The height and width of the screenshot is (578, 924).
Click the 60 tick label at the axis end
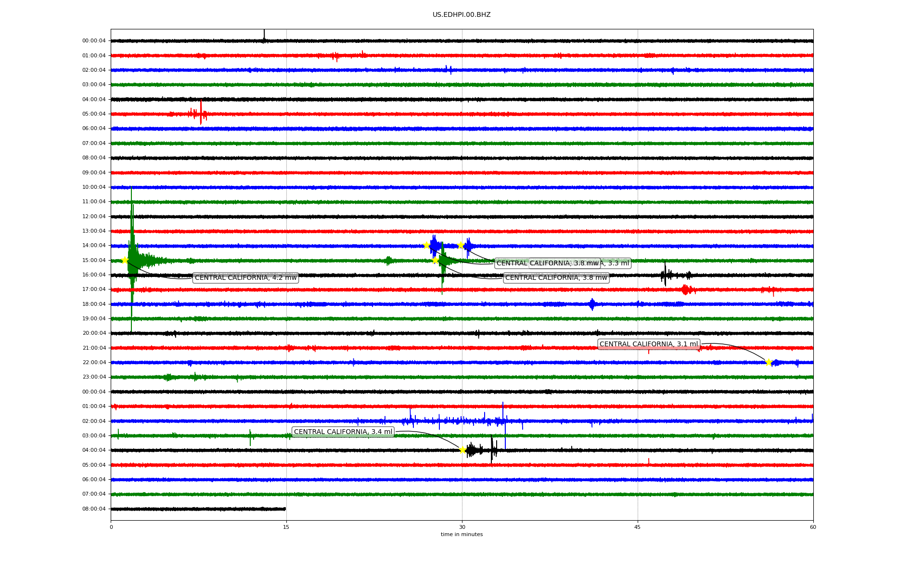point(813,527)
